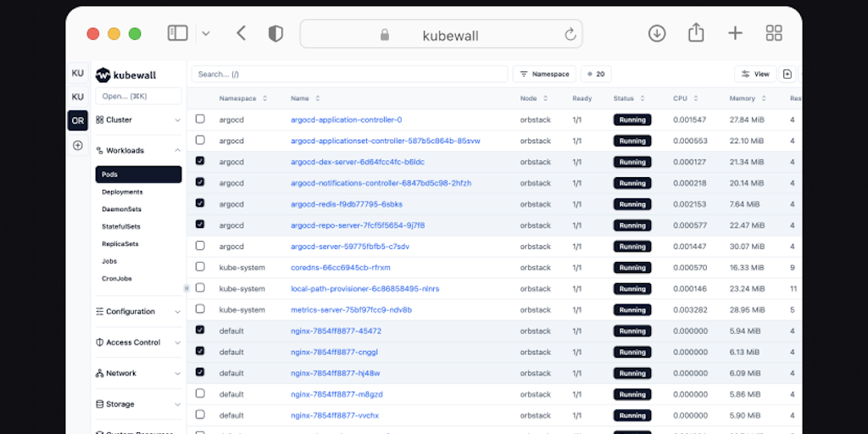Open the Safari downloads icon
868x434 pixels.
pos(657,33)
